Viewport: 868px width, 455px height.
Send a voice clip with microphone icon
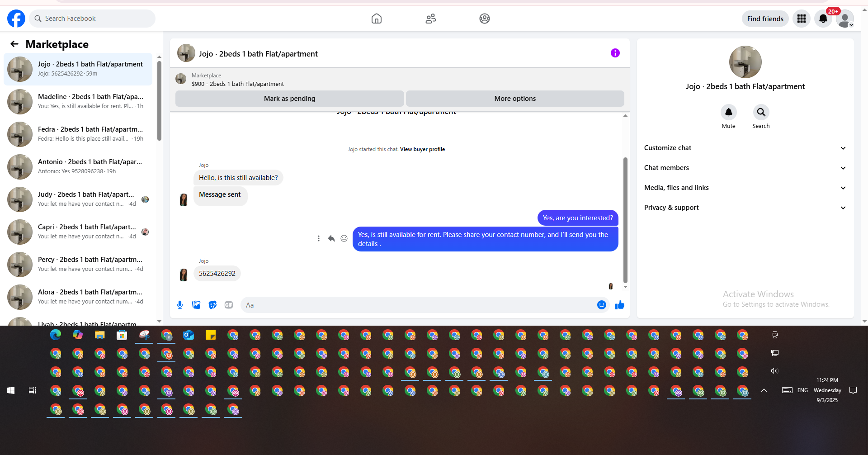point(180,305)
